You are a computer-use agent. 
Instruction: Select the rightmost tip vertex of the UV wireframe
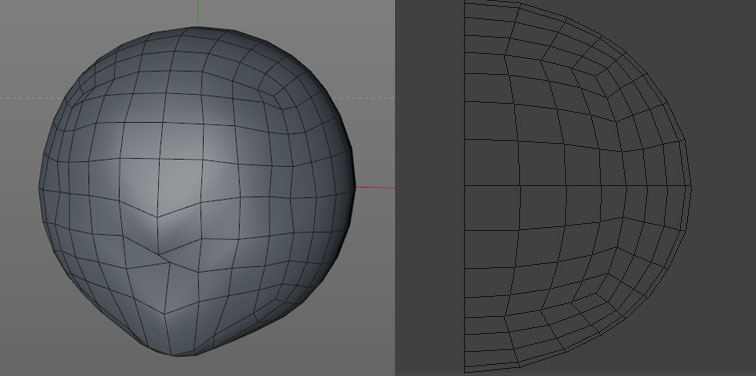pyautogui.click(x=691, y=186)
